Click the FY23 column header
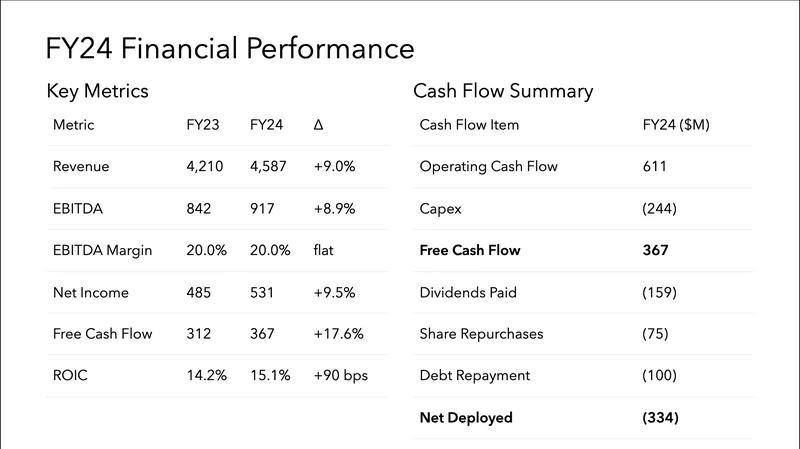800x449 pixels. pyautogui.click(x=203, y=125)
